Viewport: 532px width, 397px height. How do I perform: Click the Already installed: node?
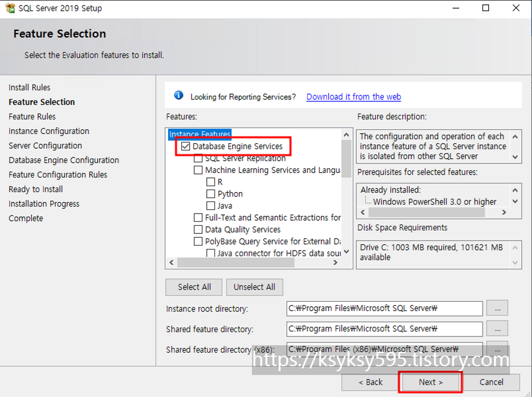(390, 190)
